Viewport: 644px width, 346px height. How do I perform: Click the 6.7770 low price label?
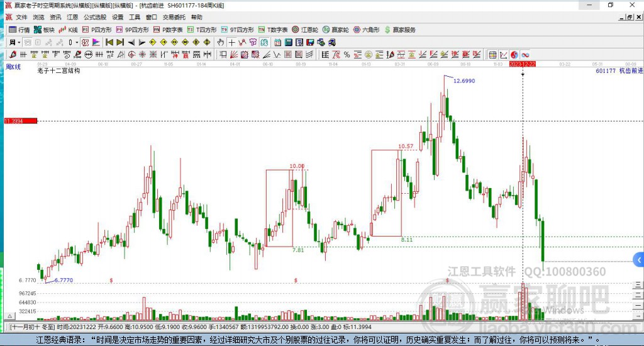[64, 280]
